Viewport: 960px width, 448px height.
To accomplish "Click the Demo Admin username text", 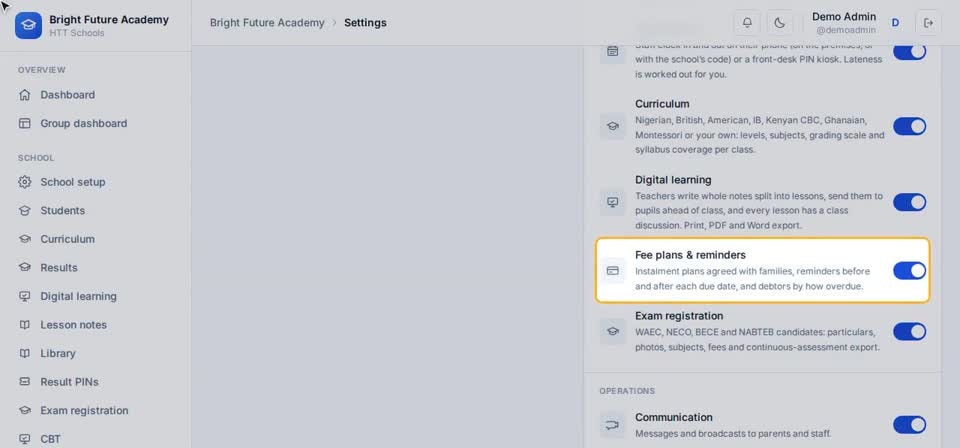I will click(x=844, y=17).
